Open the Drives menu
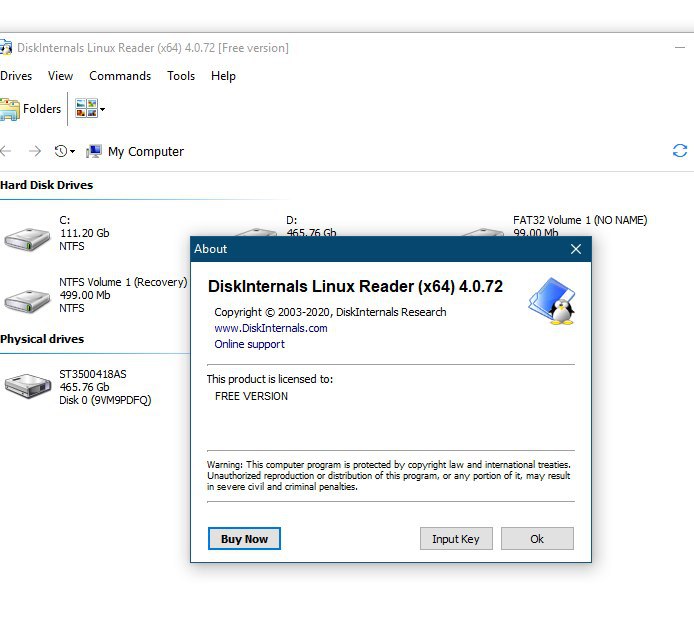The width and height of the screenshot is (694, 626). point(16,76)
